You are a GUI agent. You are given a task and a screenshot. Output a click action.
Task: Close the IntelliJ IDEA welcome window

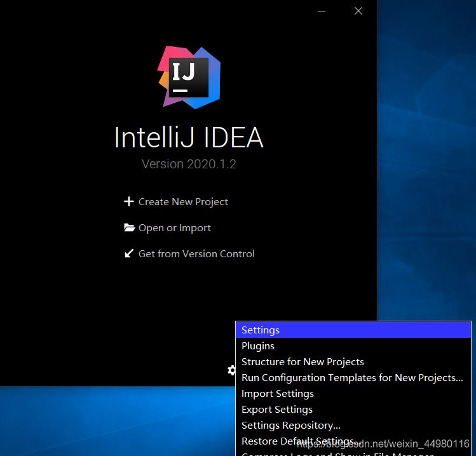tap(358, 11)
